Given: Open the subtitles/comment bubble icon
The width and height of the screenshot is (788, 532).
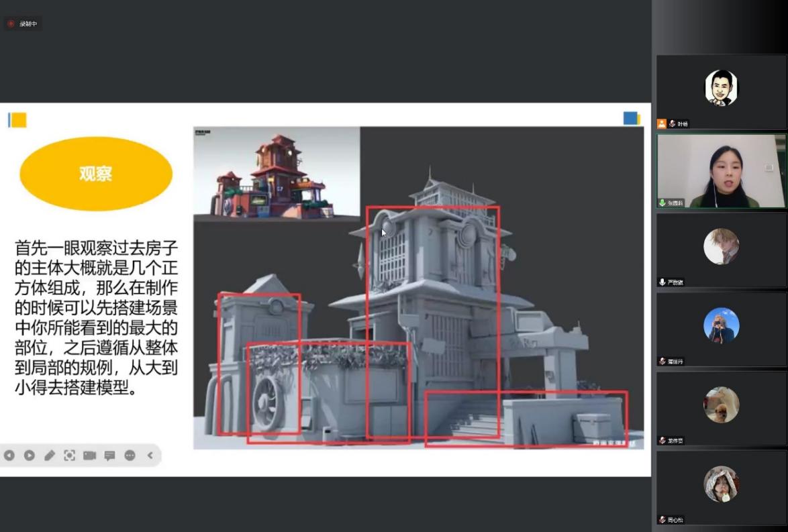Looking at the screenshot, I should pyautogui.click(x=109, y=456).
